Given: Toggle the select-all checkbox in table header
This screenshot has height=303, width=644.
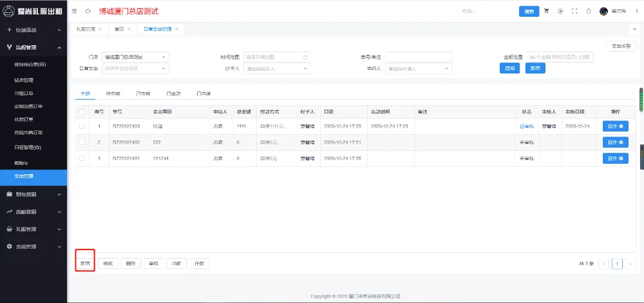Looking at the screenshot, I should tap(82, 112).
